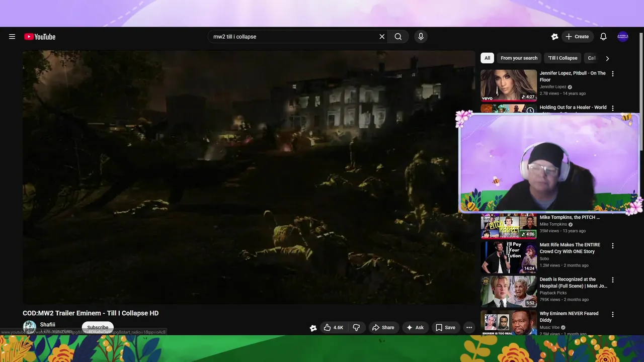
Task: Click the search magnifier button
Action: 398,37
